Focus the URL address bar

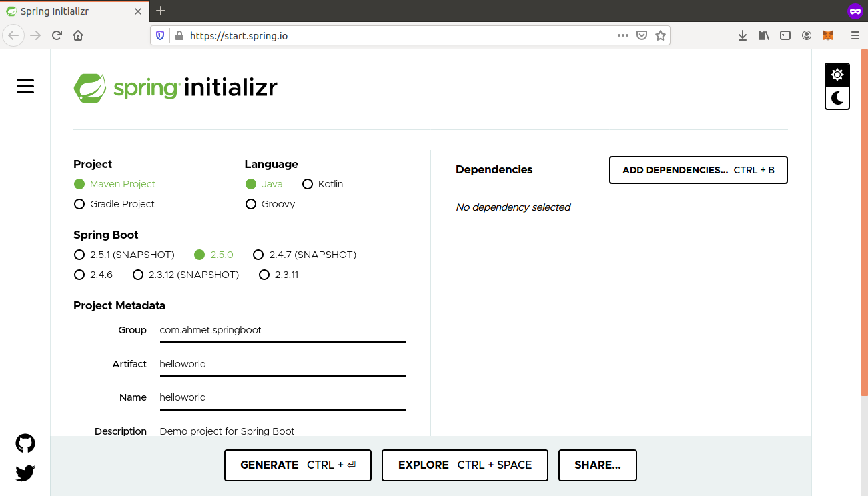click(400, 35)
